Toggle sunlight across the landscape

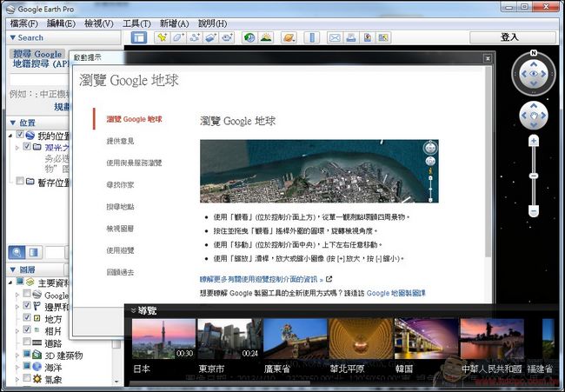point(266,37)
